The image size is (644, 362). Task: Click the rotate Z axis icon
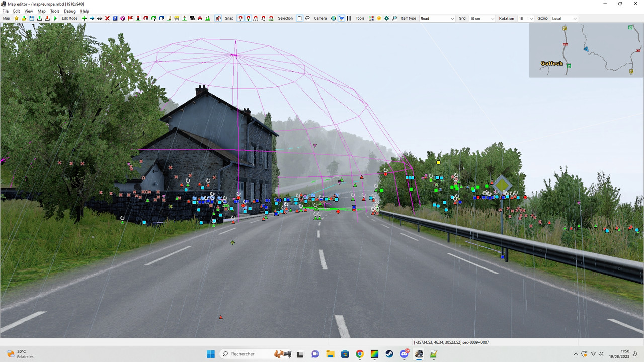pyautogui.click(x=162, y=18)
